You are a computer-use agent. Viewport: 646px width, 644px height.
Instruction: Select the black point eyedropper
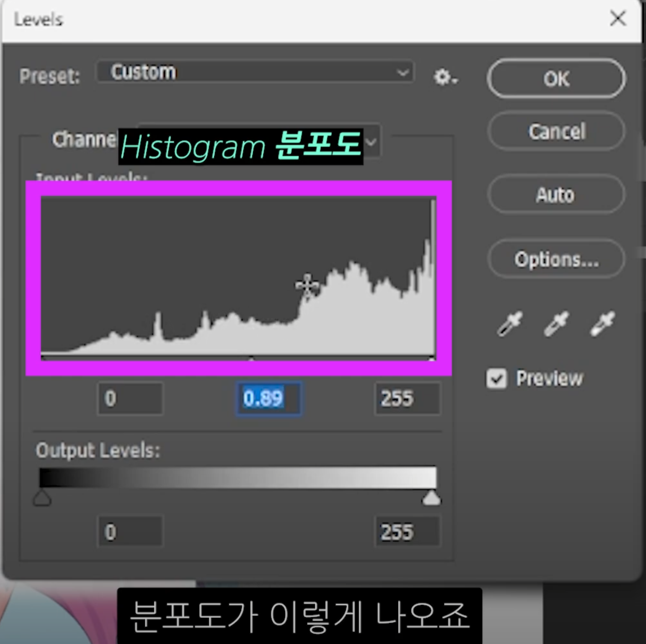(510, 323)
